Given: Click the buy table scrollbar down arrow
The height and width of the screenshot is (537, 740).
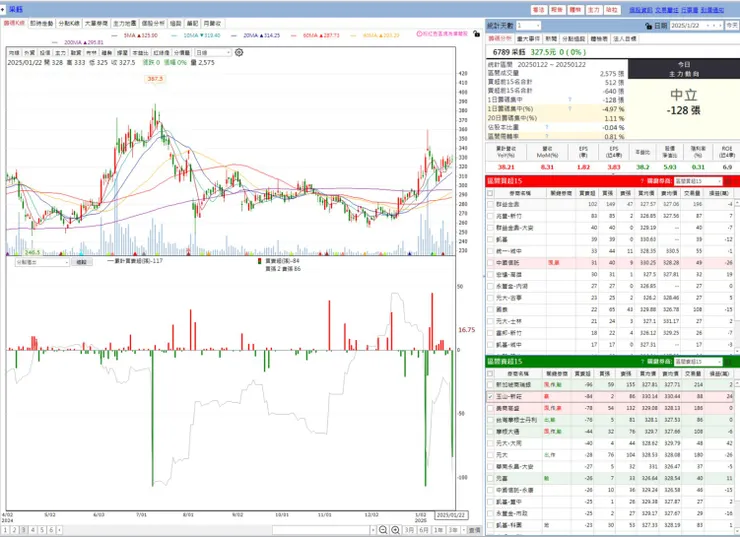Looking at the screenshot, I should pos(737,350).
